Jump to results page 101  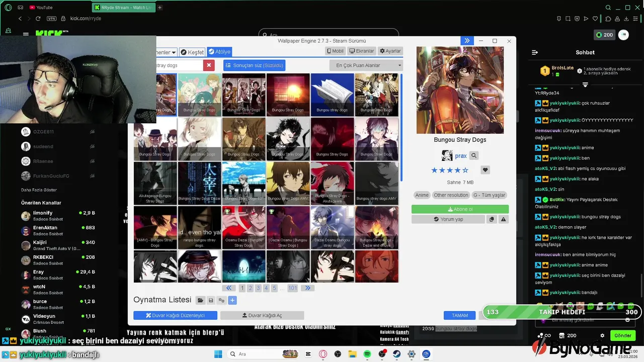coord(292,288)
